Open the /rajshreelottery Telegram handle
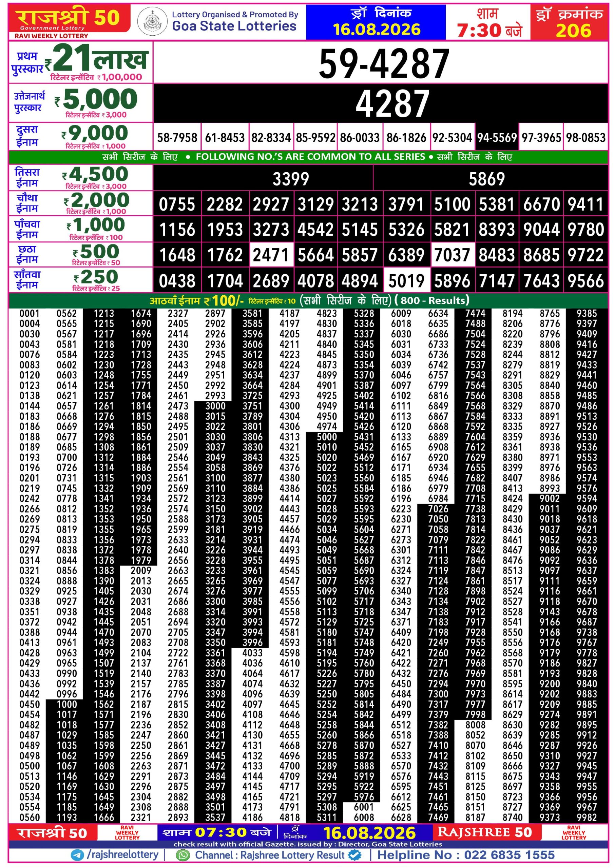 pyautogui.click(x=122, y=855)
